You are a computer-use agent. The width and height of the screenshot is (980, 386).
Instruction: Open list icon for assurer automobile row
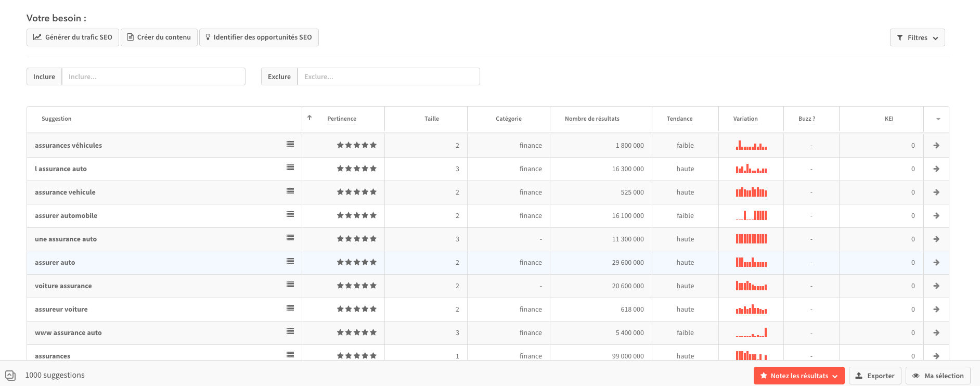pyautogui.click(x=290, y=214)
